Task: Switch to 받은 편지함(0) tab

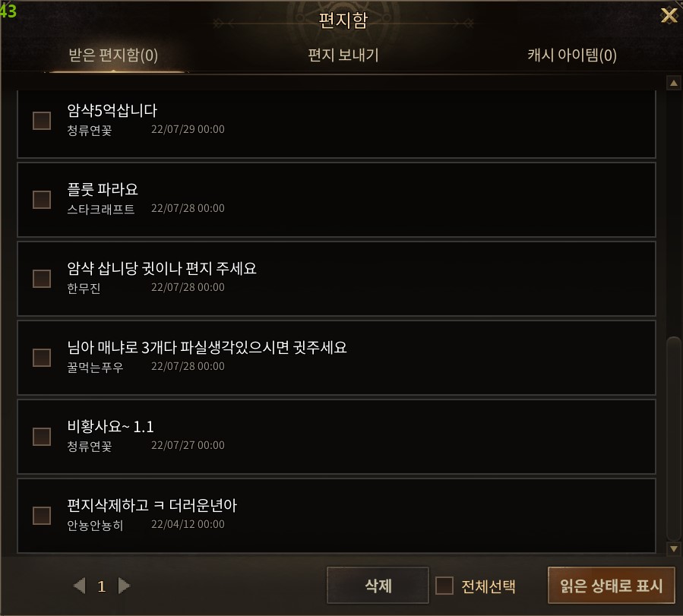Action: point(113,55)
